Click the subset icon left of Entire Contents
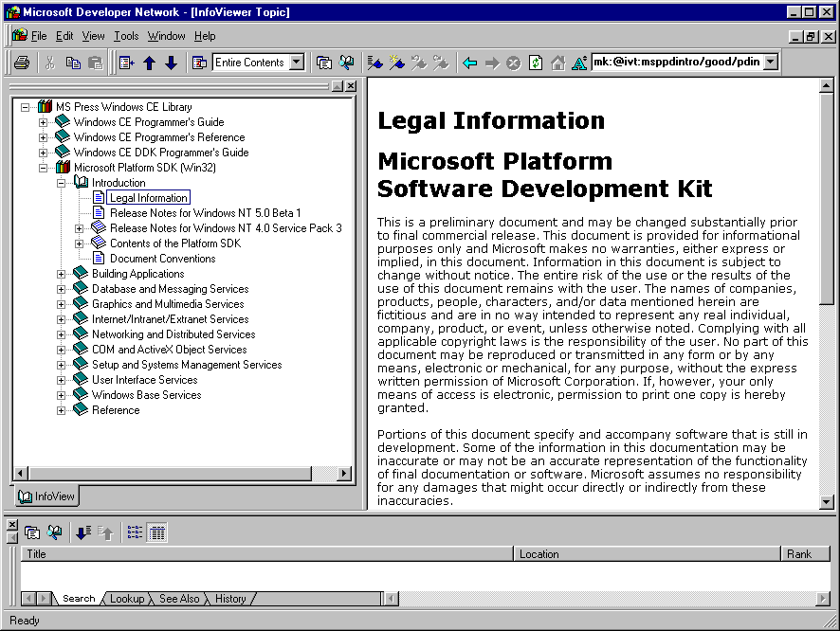Image resolution: width=840 pixels, height=631 pixels. (x=199, y=63)
